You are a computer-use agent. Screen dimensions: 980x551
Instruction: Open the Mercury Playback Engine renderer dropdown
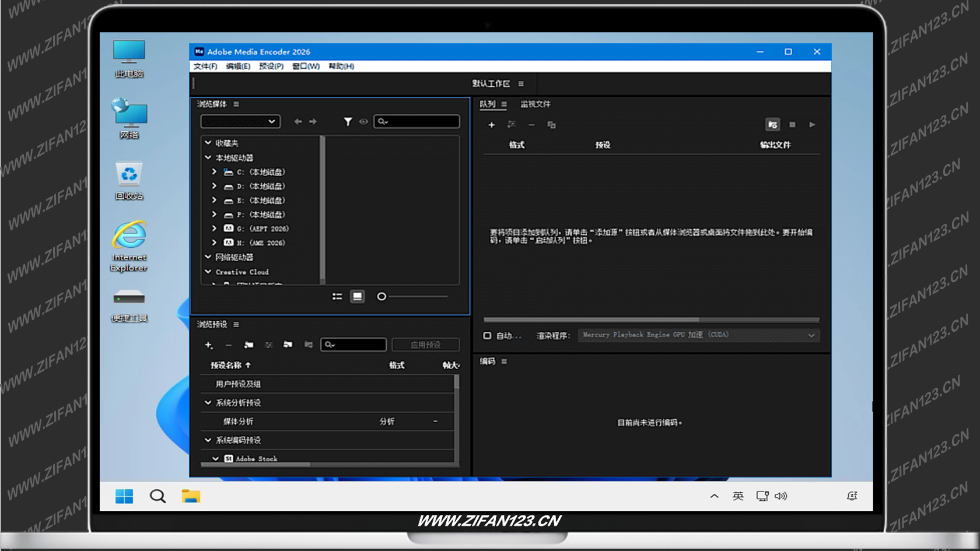tap(698, 335)
